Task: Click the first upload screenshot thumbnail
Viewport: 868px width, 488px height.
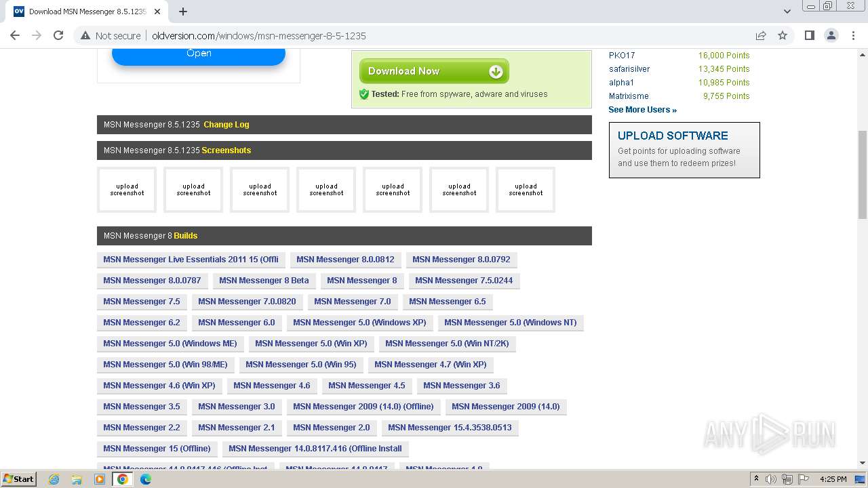Action: tap(127, 190)
